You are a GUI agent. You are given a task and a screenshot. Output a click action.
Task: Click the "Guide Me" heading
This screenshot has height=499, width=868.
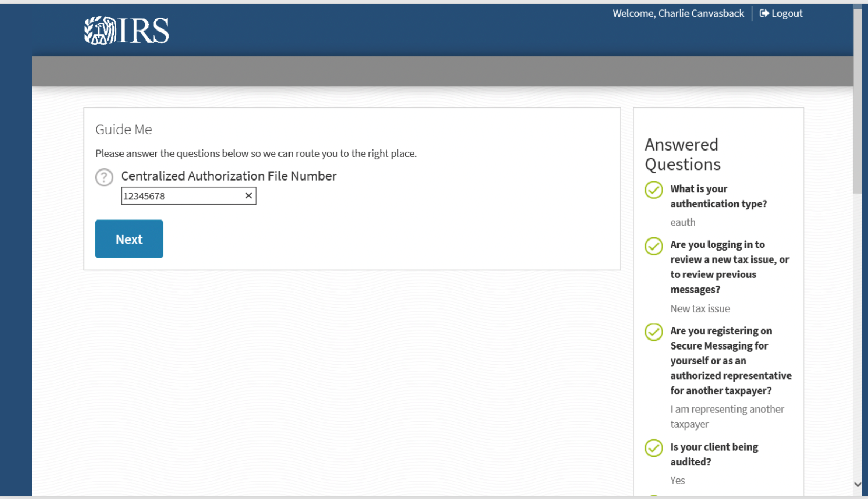124,129
